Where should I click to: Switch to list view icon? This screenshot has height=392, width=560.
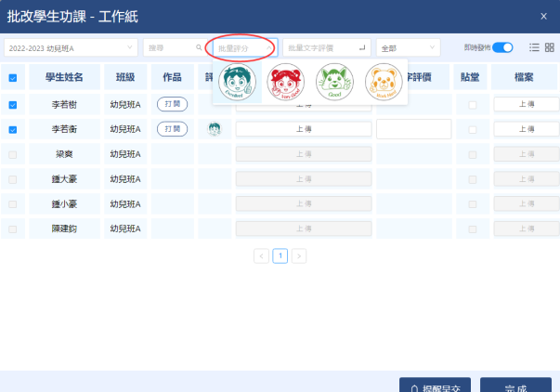pos(534,47)
